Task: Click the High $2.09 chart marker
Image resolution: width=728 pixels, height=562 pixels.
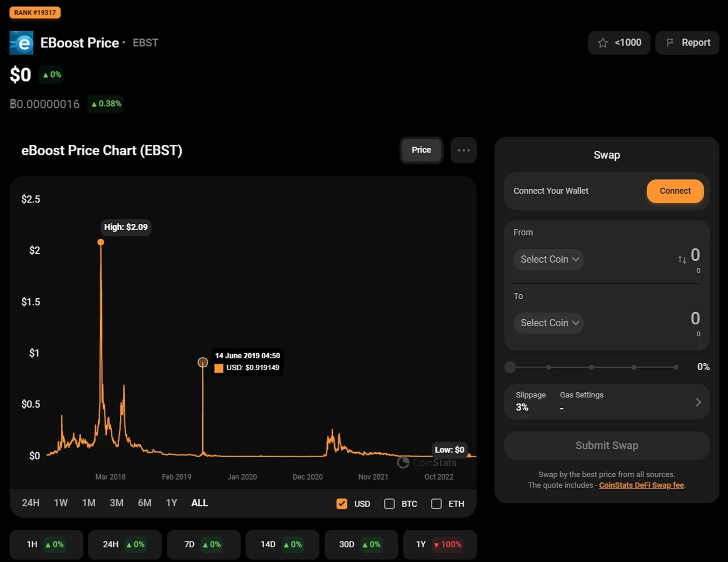Action: [x=101, y=242]
